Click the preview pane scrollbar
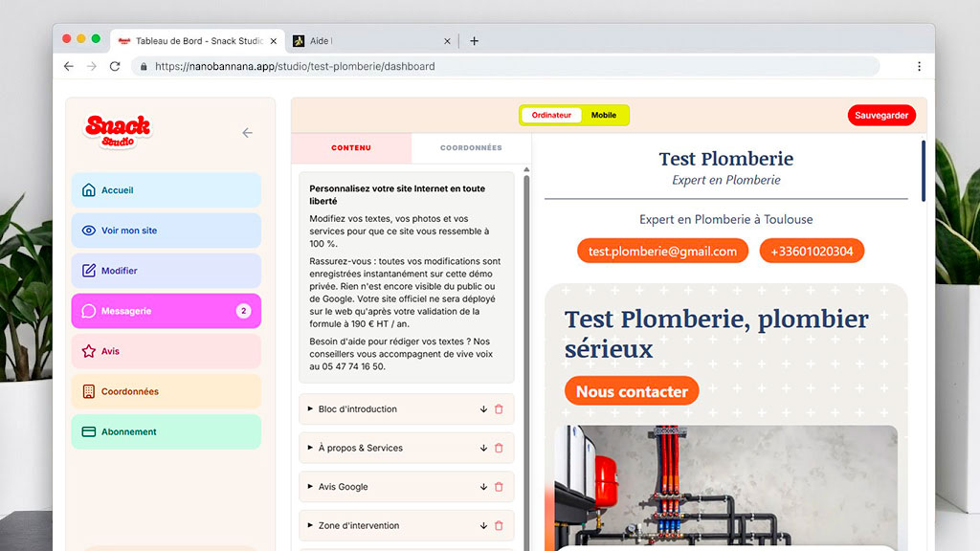The width and height of the screenshot is (980, 551). (924, 170)
